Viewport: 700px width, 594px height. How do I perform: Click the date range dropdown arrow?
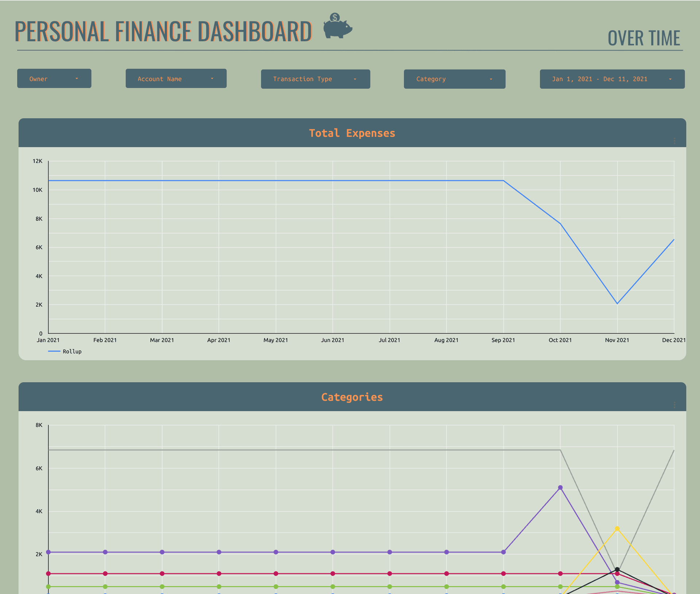(670, 79)
